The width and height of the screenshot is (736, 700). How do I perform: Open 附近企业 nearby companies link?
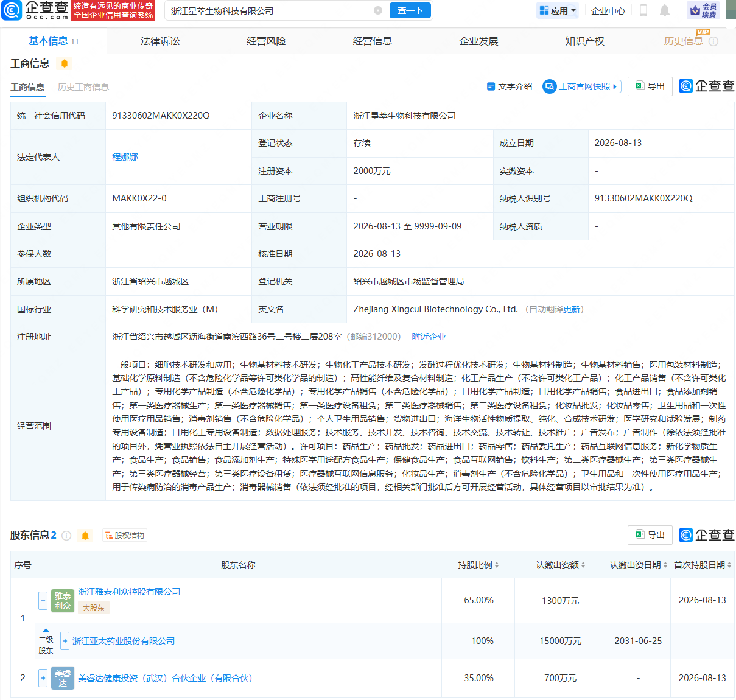(x=429, y=337)
